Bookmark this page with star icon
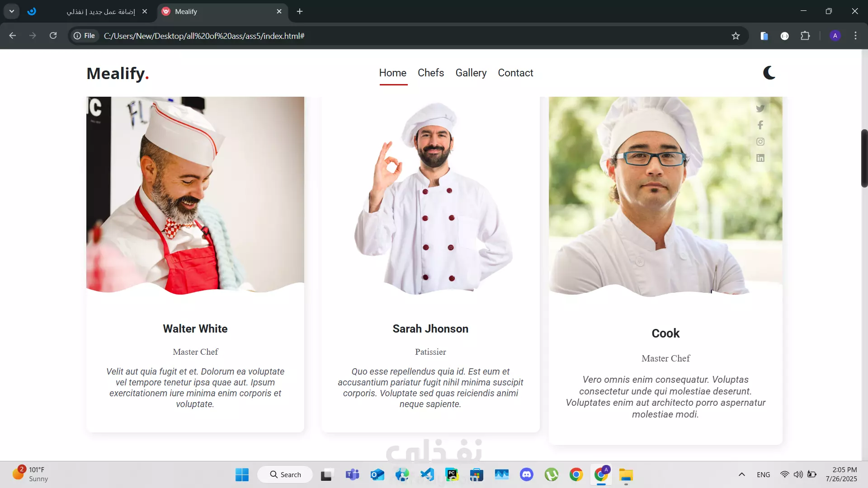The image size is (868, 488). point(736,36)
